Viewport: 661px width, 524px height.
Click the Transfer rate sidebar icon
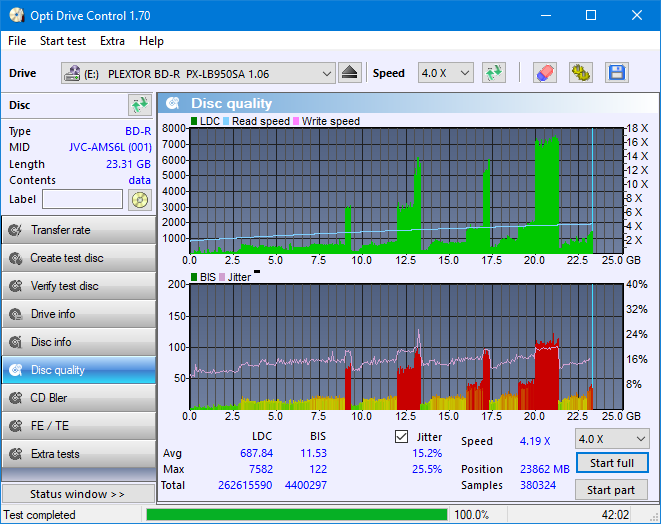coord(16,230)
